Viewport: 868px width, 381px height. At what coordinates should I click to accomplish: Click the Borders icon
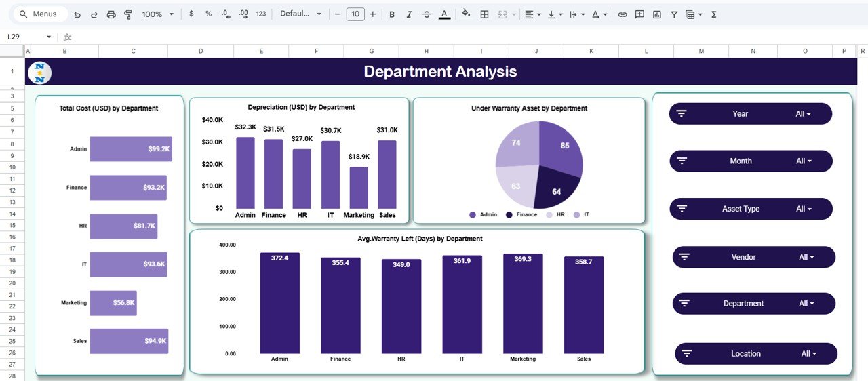pos(484,14)
